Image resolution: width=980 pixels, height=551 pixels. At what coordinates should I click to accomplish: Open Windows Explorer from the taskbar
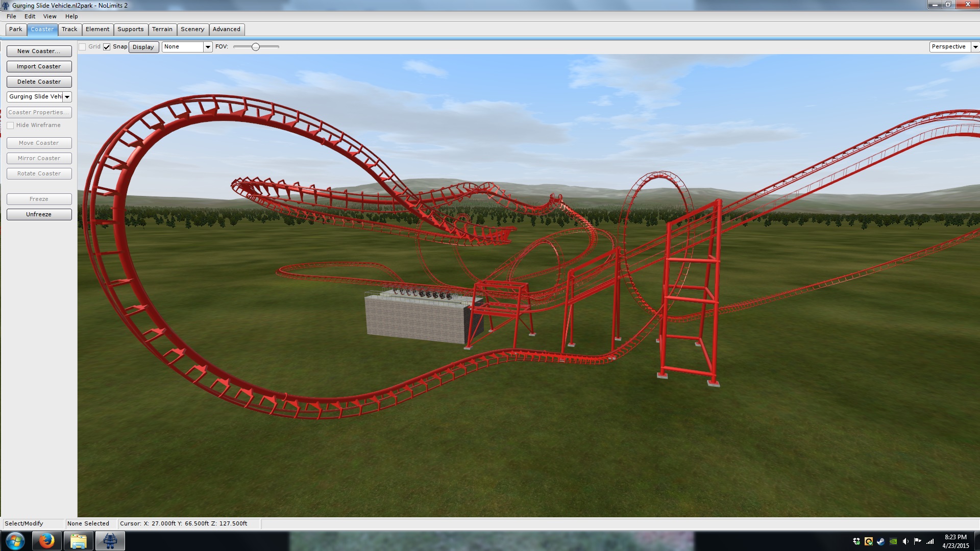(x=78, y=541)
